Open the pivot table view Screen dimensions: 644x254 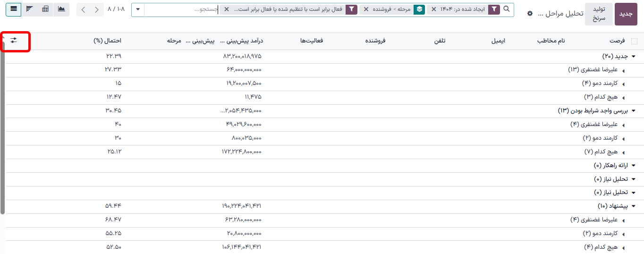[45, 9]
